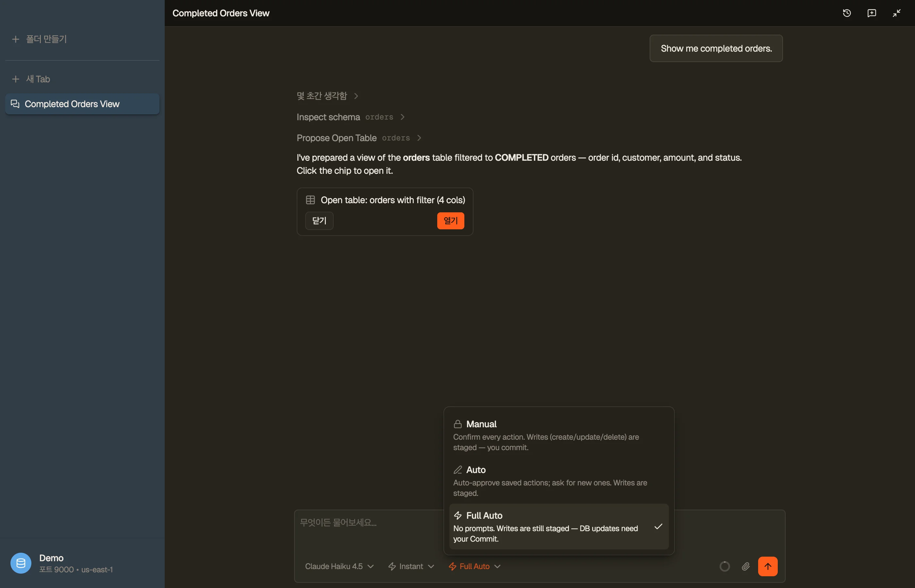Toggle the Full Auto mode dropdown

(x=474, y=566)
